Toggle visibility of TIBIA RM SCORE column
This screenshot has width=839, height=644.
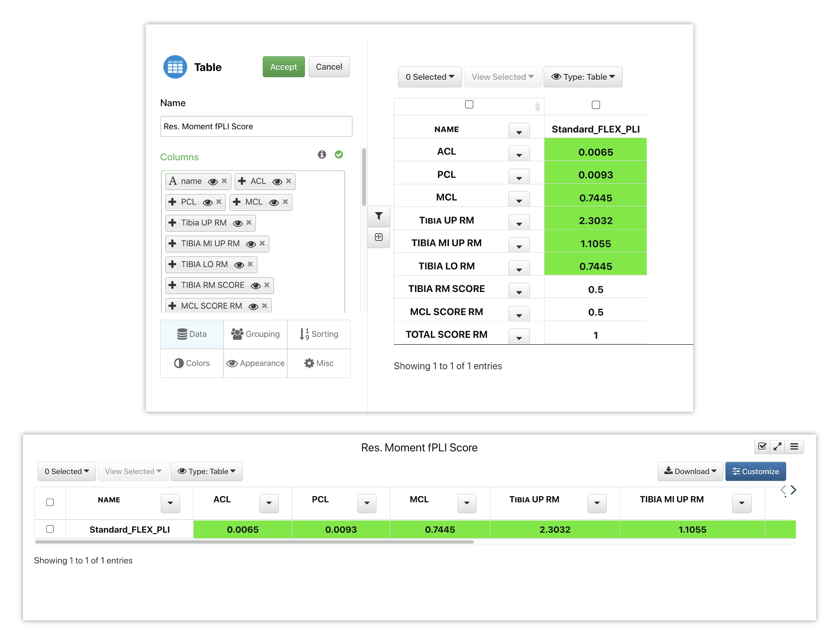point(256,286)
